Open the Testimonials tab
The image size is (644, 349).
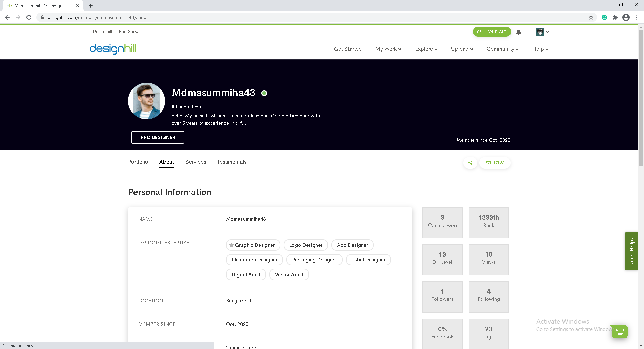[231, 162]
